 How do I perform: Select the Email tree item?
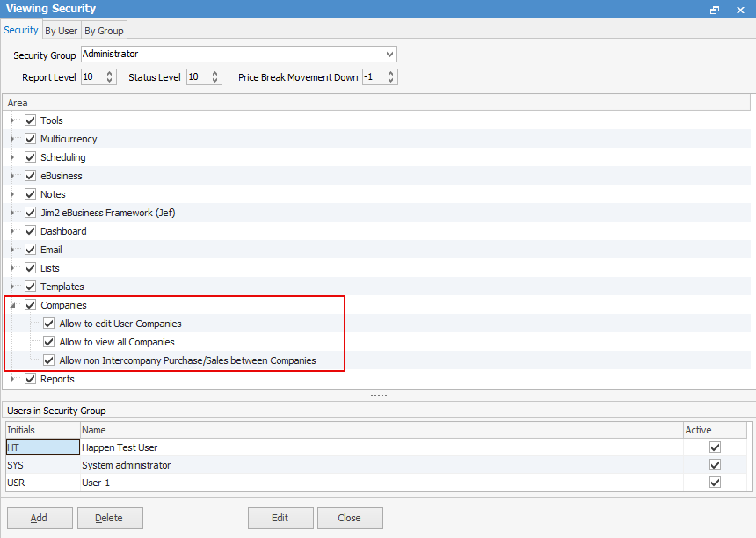[51, 250]
